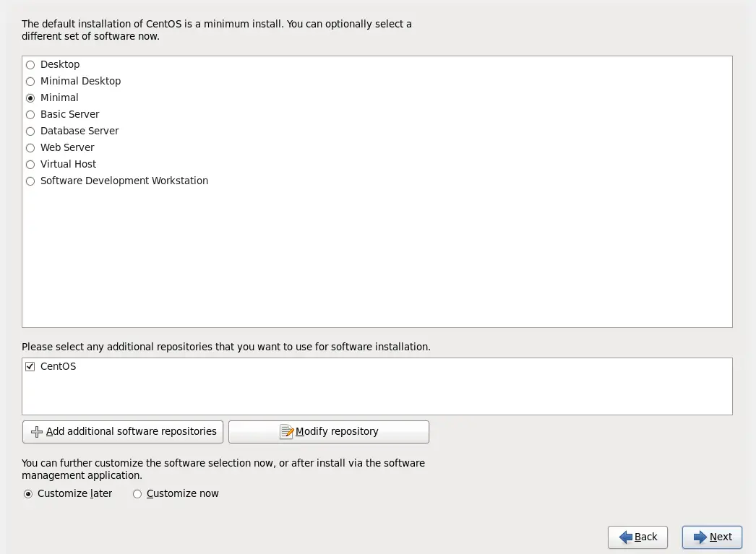The width and height of the screenshot is (756, 554).
Task: Select the Virtual Host option
Action: tap(30, 165)
